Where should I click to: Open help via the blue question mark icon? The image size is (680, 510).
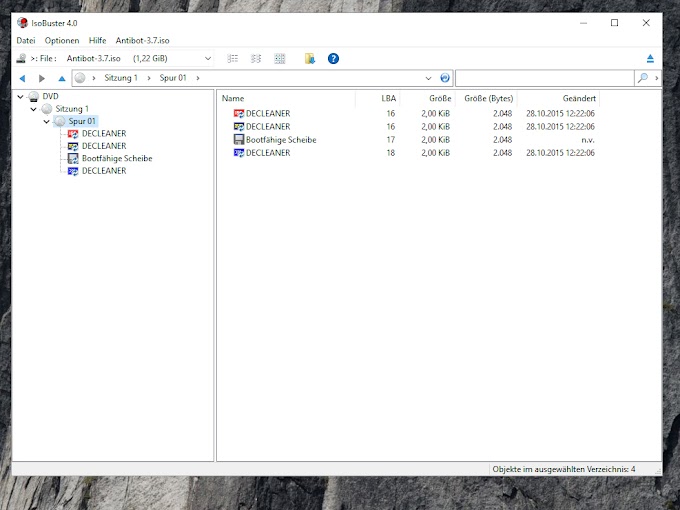pos(333,59)
